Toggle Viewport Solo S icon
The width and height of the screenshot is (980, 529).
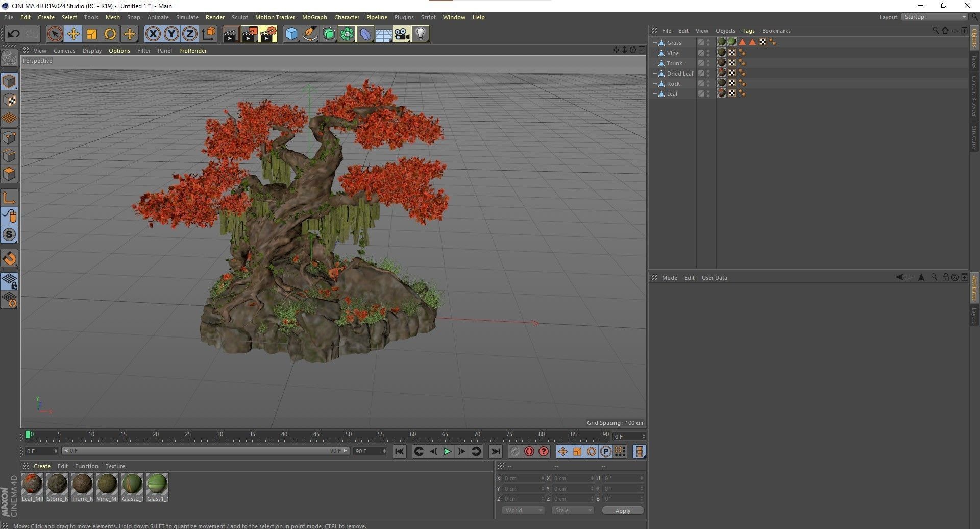pos(9,234)
